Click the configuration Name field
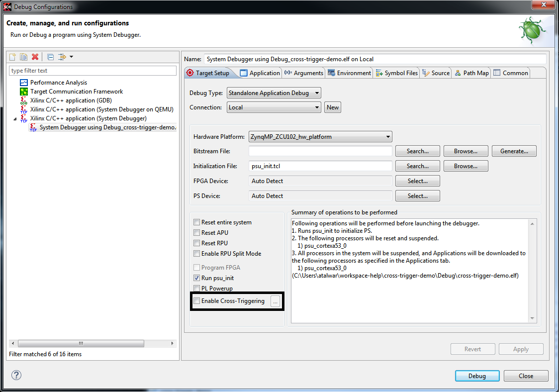Image resolution: width=559 pixels, height=392 pixels. click(x=374, y=59)
